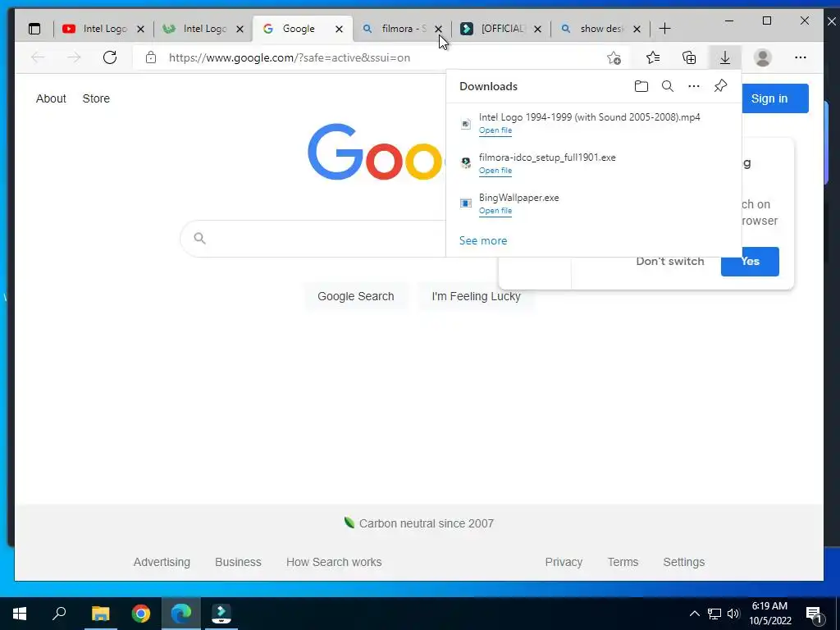Viewport: 840px width, 630px height.
Task: Open the Store link
Action: click(x=96, y=98)
